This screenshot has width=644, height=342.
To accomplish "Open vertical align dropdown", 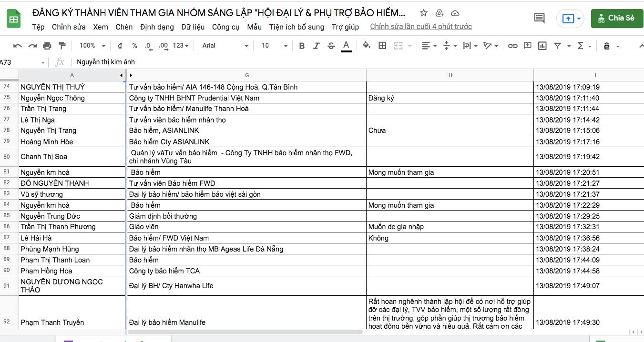I will pos(450,46).
